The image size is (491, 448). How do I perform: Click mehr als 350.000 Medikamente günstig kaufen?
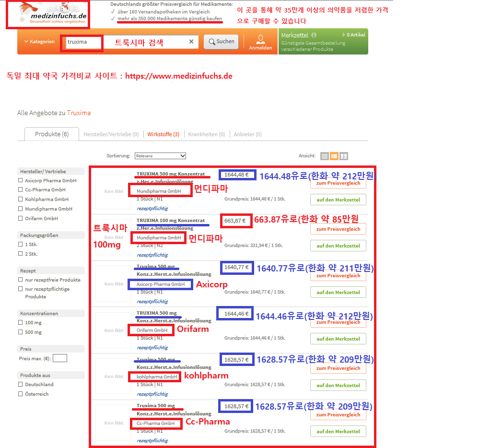170,19
